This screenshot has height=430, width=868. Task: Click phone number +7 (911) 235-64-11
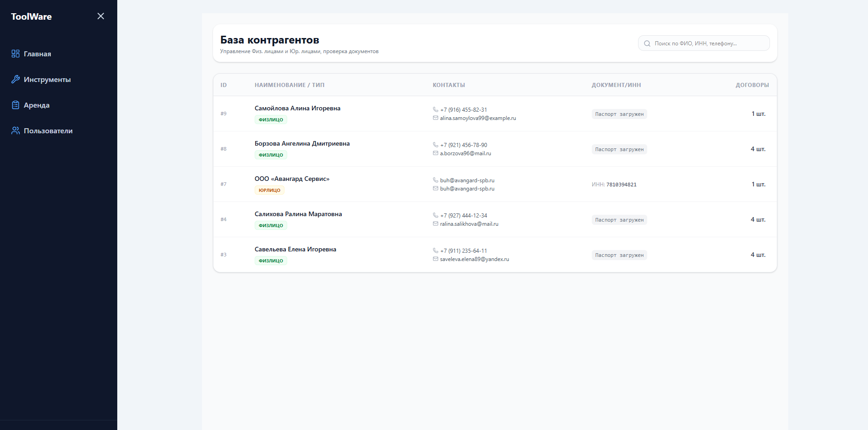pos(464,251)
